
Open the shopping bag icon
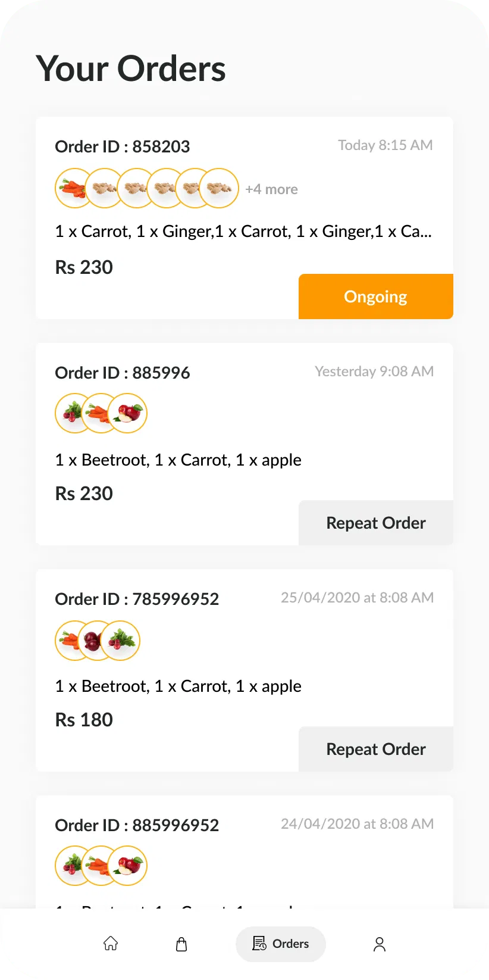181,944
